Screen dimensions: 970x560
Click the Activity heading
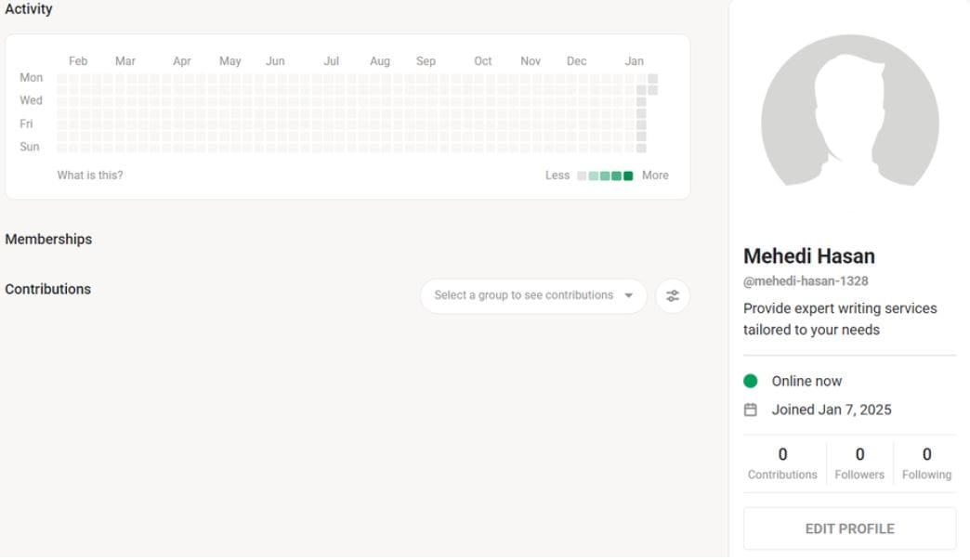(x=29, y=8)
